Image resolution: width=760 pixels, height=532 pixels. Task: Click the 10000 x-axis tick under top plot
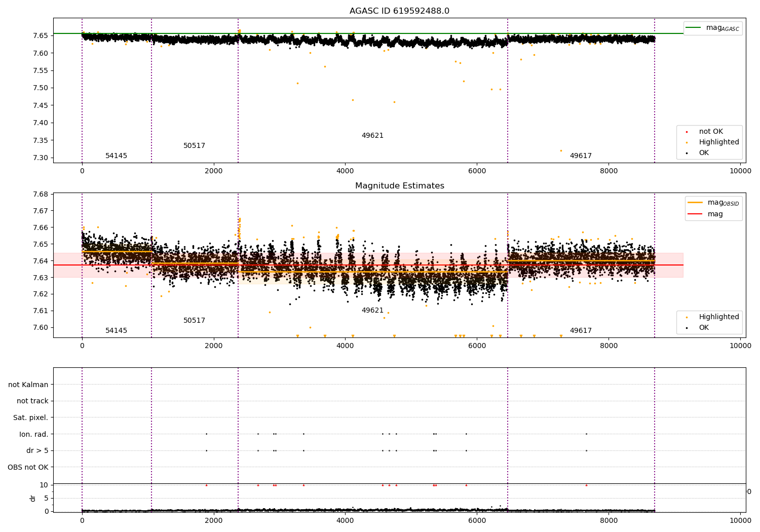click(740, 171)
